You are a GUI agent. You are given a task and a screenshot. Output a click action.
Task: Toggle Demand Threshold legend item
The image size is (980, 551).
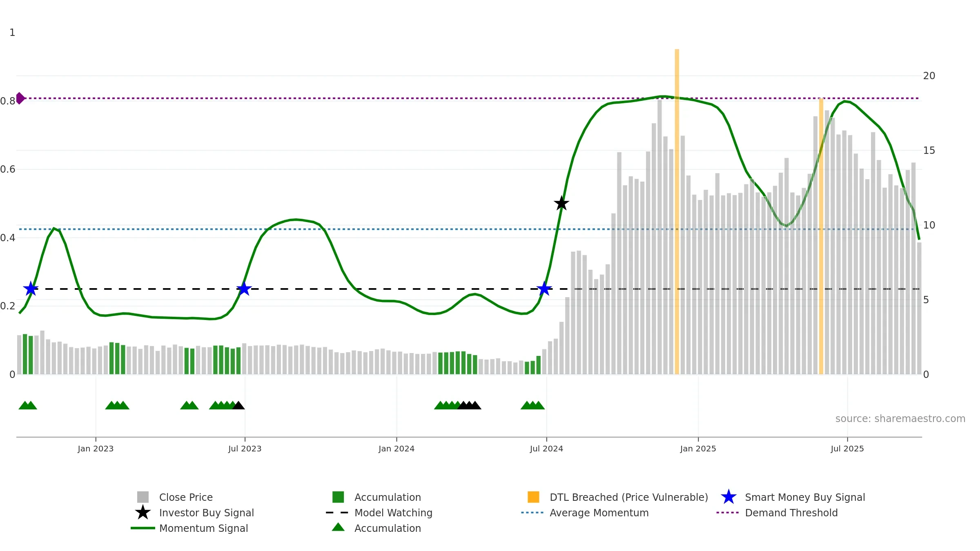tap(791, 513)
